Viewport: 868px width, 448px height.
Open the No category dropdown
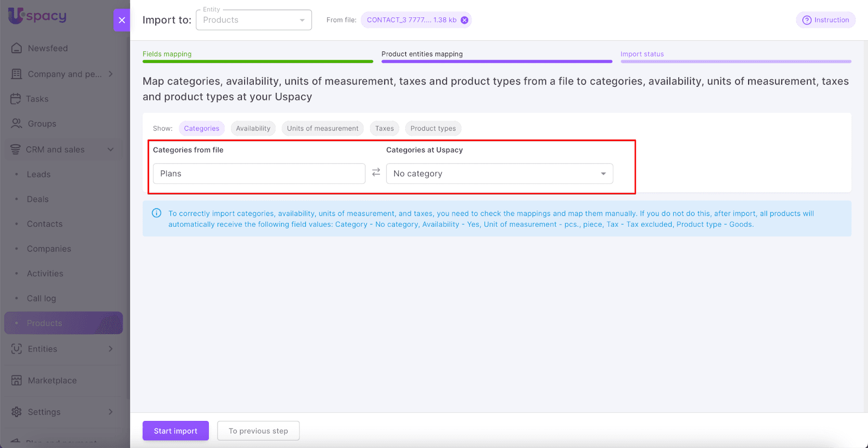tap(499, 174)
